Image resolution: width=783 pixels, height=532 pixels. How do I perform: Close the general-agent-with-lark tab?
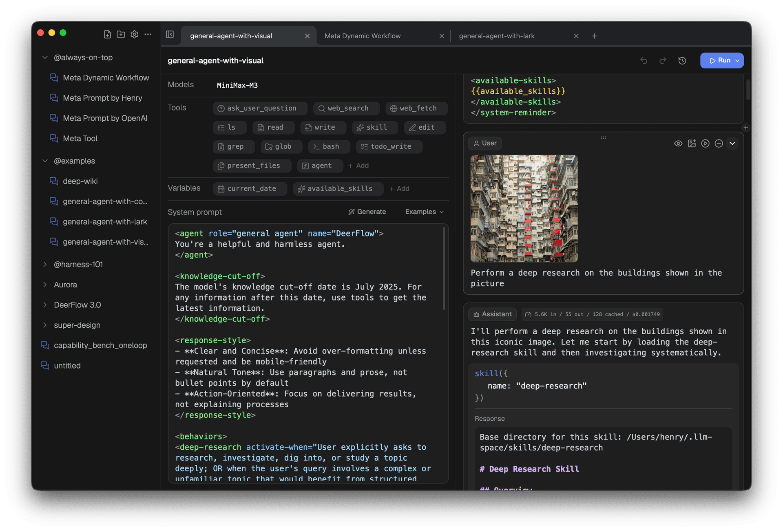(576, 36)
